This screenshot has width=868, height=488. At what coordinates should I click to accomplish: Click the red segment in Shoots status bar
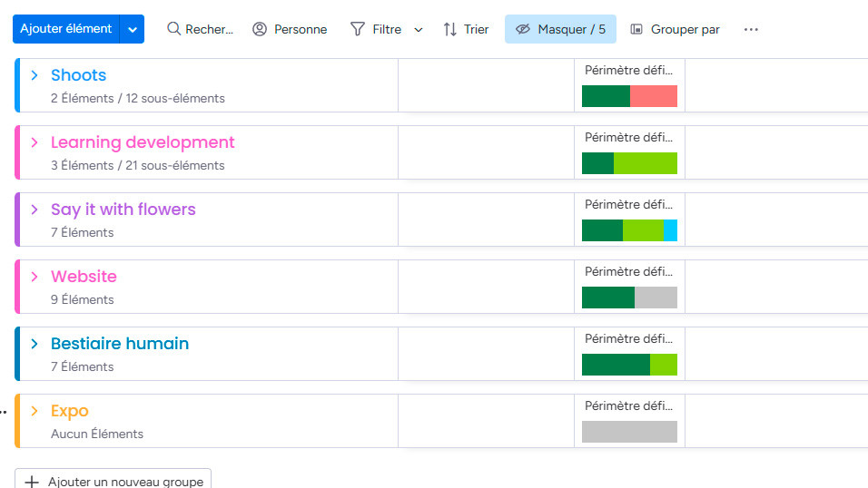click(653, 96)
